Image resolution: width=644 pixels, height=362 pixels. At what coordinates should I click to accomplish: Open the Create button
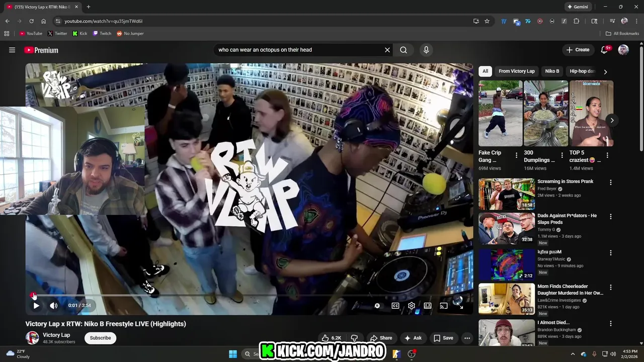point(578,50)
